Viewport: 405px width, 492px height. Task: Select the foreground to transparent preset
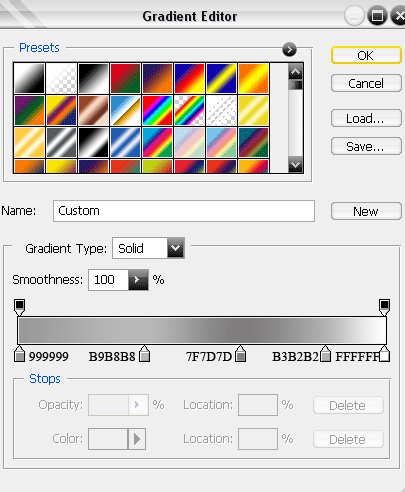click(x=61, y=78)
